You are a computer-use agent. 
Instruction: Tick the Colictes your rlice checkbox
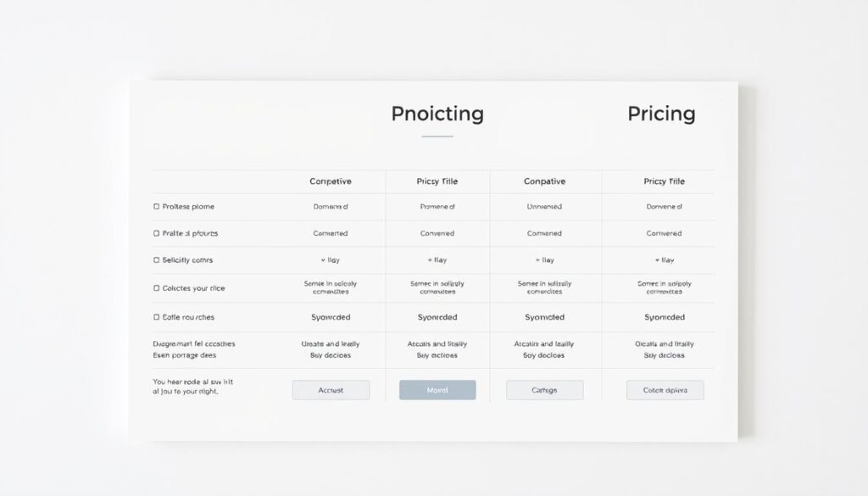[156, 288]
